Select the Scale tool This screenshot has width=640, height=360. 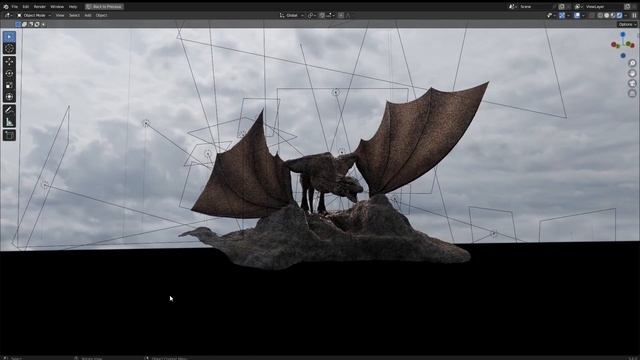9,85
